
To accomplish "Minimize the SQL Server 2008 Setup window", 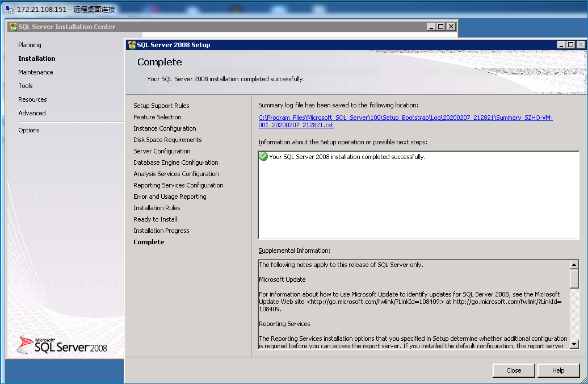I will click(x=561, y=45).
